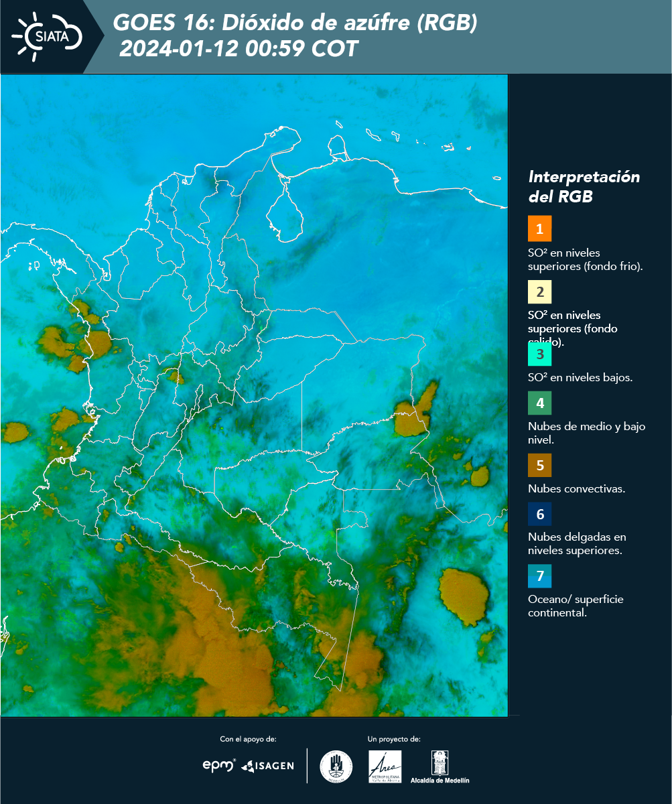Click the ISAGEN logo in footer
The height and width of the screenshot is (804, 672).
(x=267, y=766)
